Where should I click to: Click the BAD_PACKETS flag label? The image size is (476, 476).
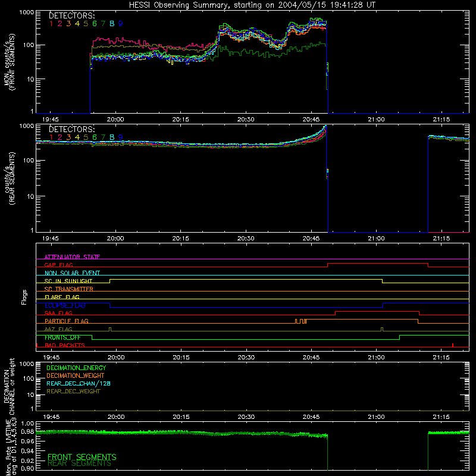click(65, 346)
